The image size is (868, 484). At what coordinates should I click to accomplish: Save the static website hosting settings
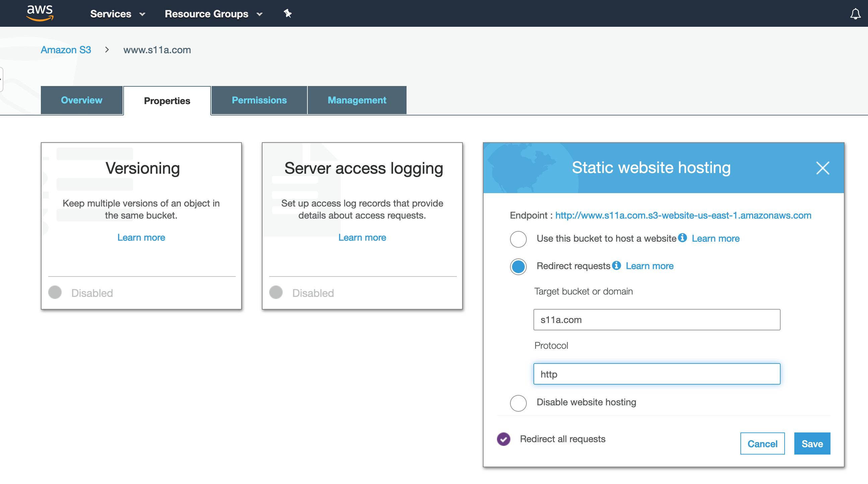(x=812, y=443)
